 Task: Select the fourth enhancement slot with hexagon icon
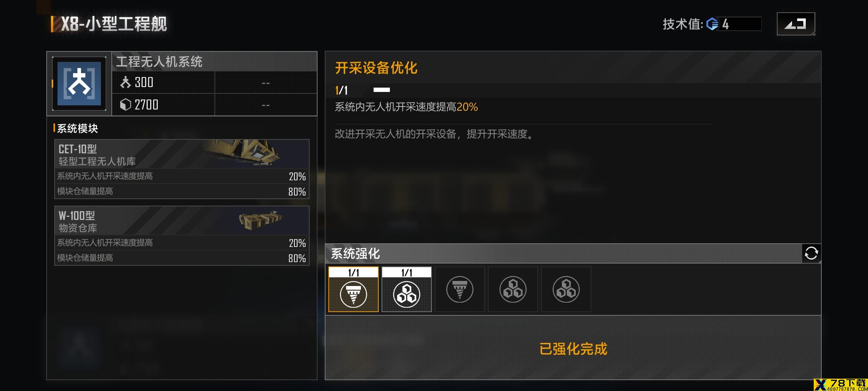coord(513,289)
